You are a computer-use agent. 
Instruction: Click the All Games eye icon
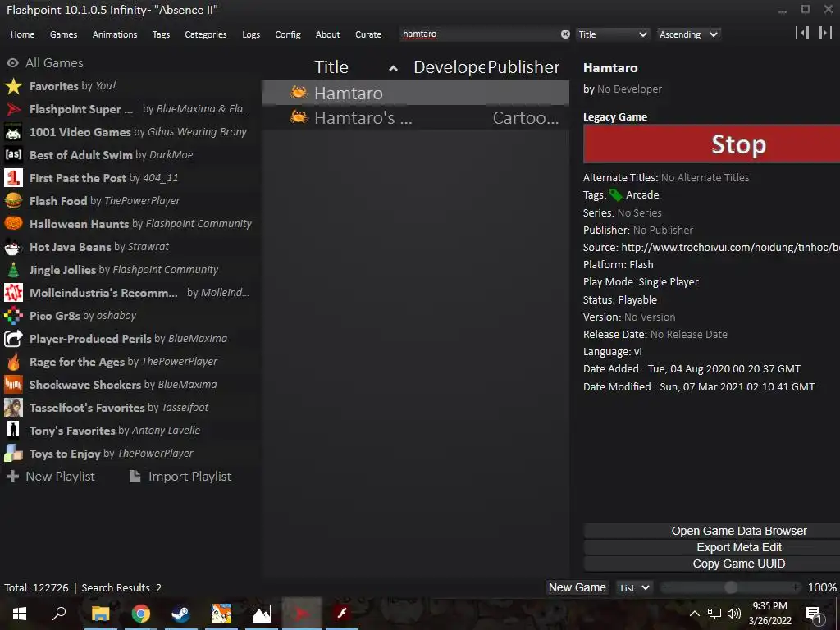point(13,63)
